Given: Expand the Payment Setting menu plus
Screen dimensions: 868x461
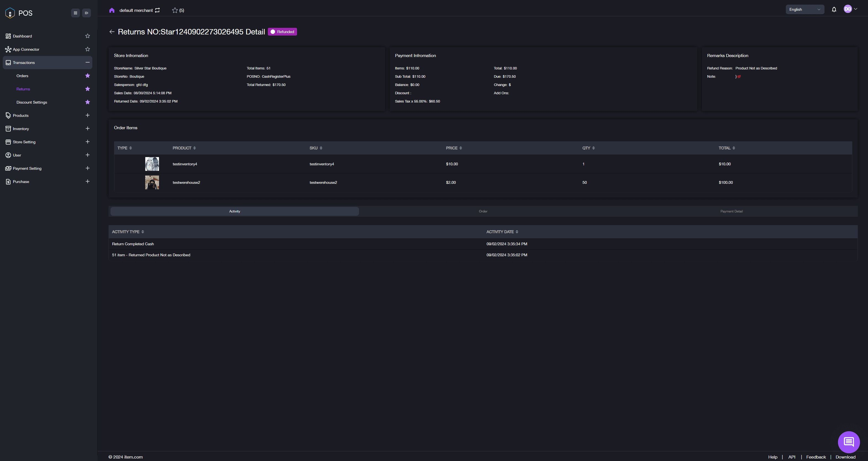Looking at the screenshot, I should 88,168.
